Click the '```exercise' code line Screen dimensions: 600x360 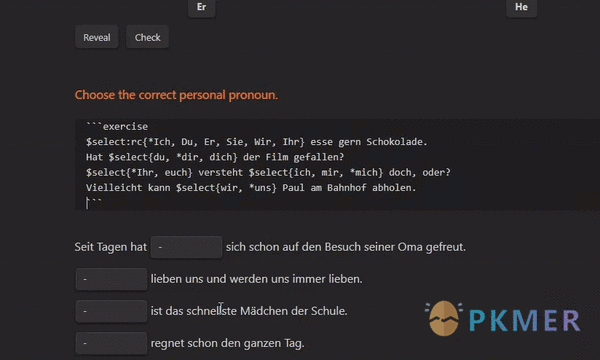click(117, 126)
